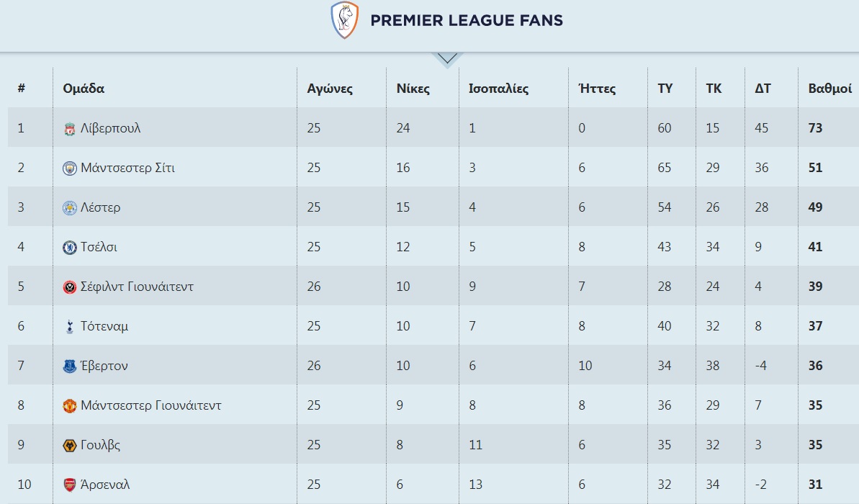Screen dimensions: 859x504
Task: Expand the chevron below the header
Action: 446,58
